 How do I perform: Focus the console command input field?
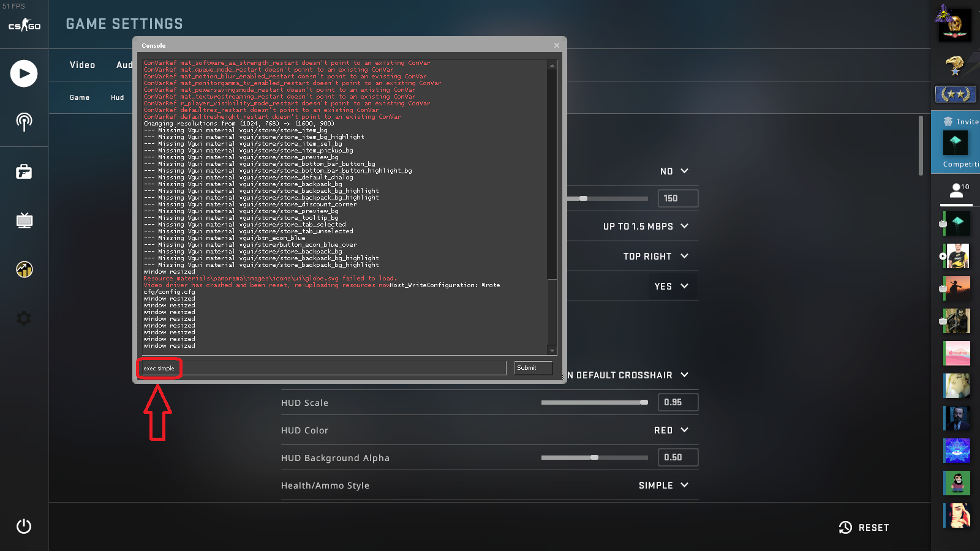pos(323,368)
